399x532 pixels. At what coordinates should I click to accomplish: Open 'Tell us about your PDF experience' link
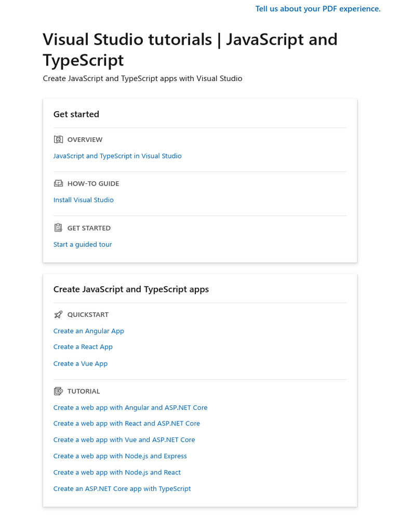pos(318,9)
